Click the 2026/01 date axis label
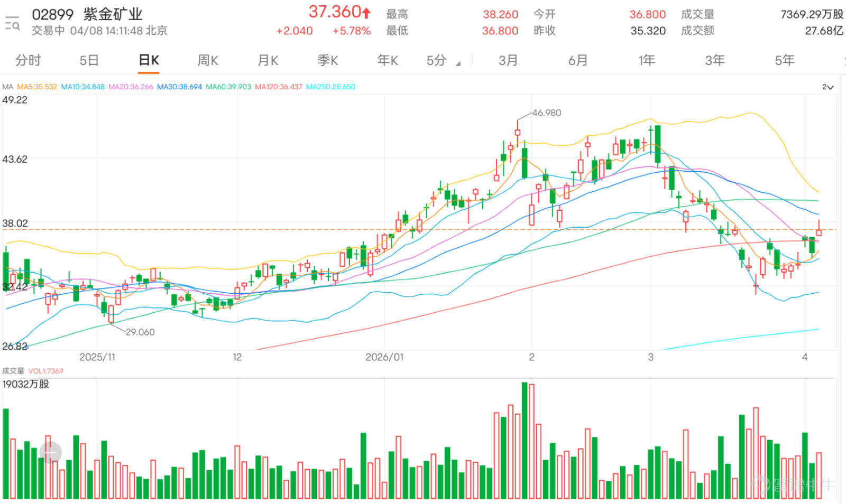Viewport: 846px width, 504px height. [384, 357]
